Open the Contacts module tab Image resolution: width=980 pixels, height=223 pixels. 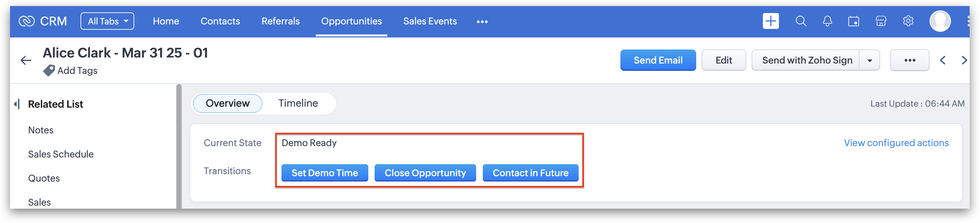[x=220, y=21]
